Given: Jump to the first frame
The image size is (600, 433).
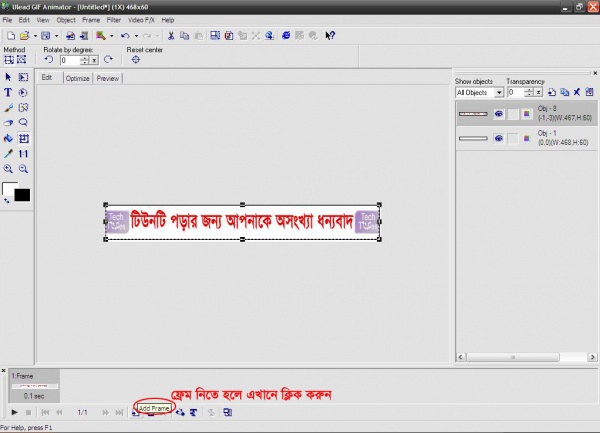Looking at the screenshot, I should tap(45, 412).
